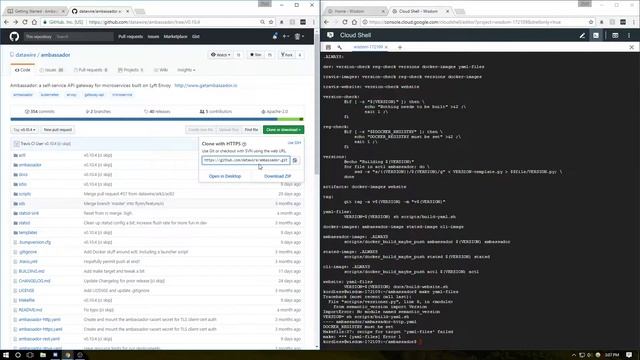Open the Watch dropdown
Screen dimensions: 640x360
pyautogui.click(x=221, y=55)
